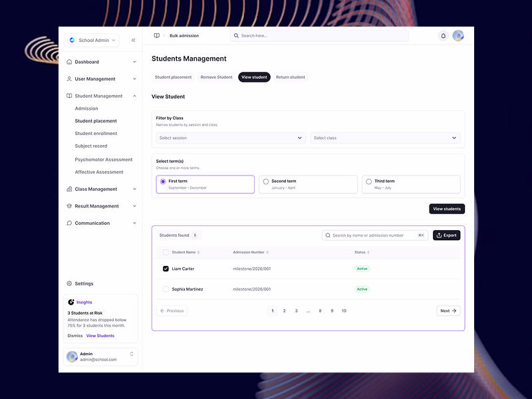This screenshot has height=399, width=532.
Task: Click the Settings gear icon
Action: coord(69,283)
